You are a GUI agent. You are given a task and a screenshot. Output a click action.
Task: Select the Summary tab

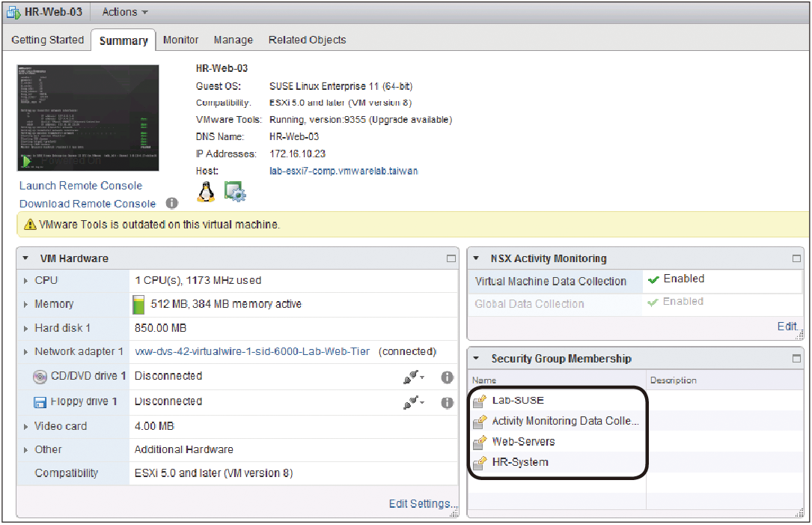123,40
